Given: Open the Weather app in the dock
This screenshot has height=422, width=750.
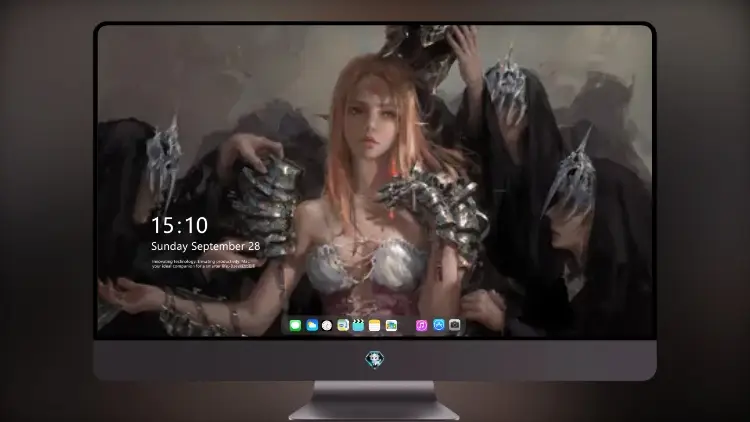Looking at the screenshot, I should (311, 325).
